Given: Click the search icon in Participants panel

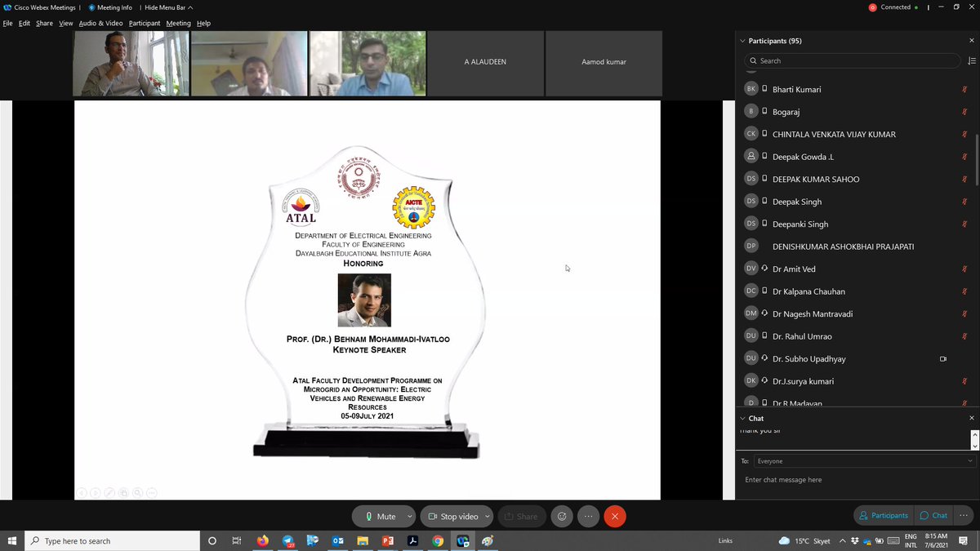Looking at the screenshot, I should [x=752, y=60].
